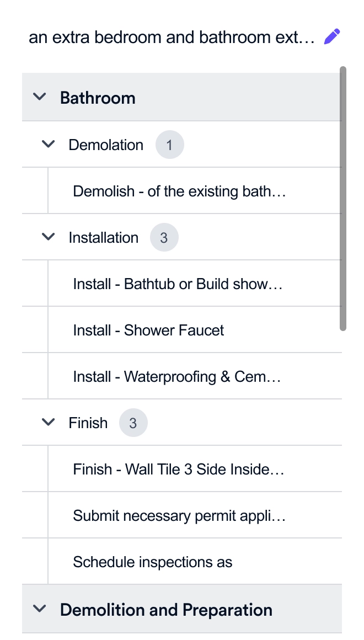Open Demolish existing bathroom task
Image resolution: width=364 pixels, height=640 pixels.
tap(180, 191)
